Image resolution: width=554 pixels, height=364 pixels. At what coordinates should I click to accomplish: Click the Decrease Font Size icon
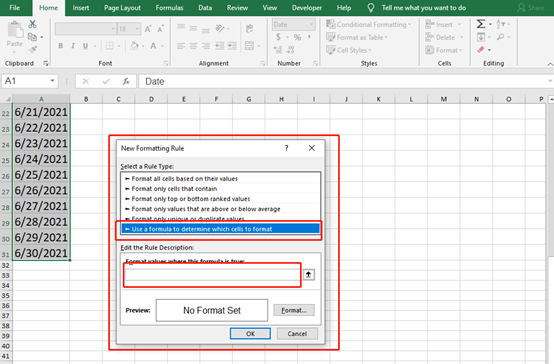(x=160, y=29)
